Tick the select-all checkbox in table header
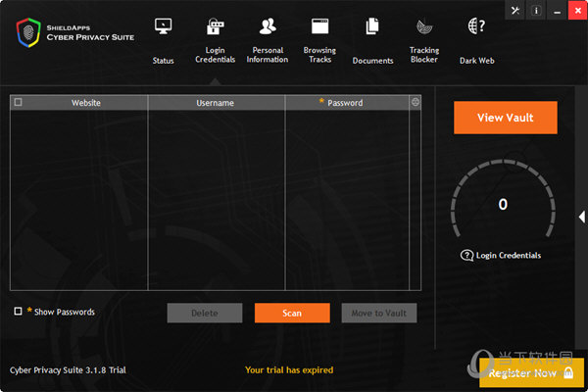588x392 pixels. [x=18, y=102]
